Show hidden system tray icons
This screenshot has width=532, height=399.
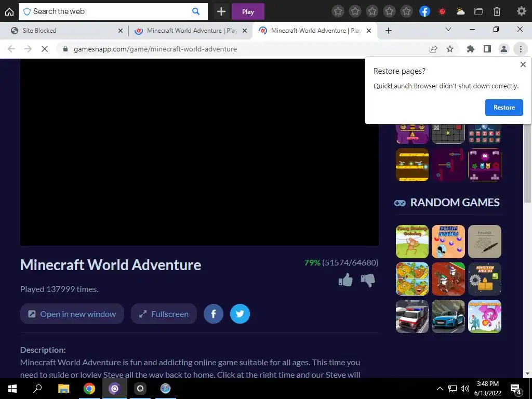point(440,389)
